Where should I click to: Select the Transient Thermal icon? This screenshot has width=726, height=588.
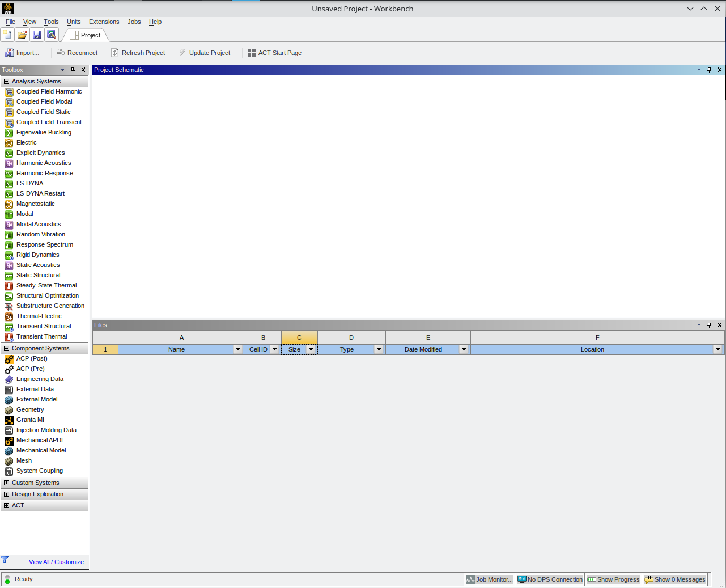coord(9,337)
